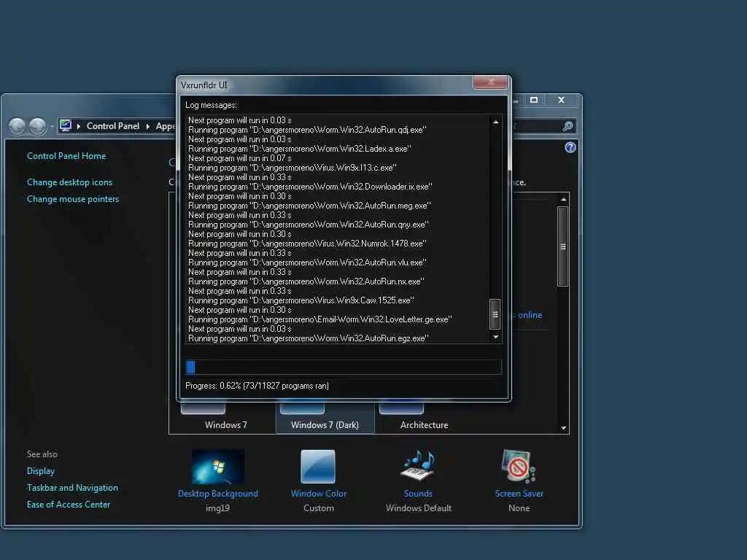747x560 pixels.
Task: Open the Change desktop icons link
Action: pos(69,182)
